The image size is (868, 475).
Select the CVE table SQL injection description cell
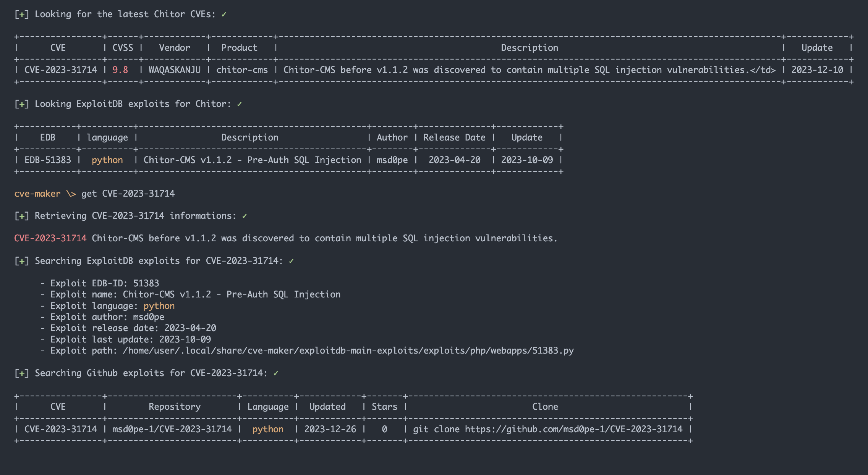[x=530, y=70]
